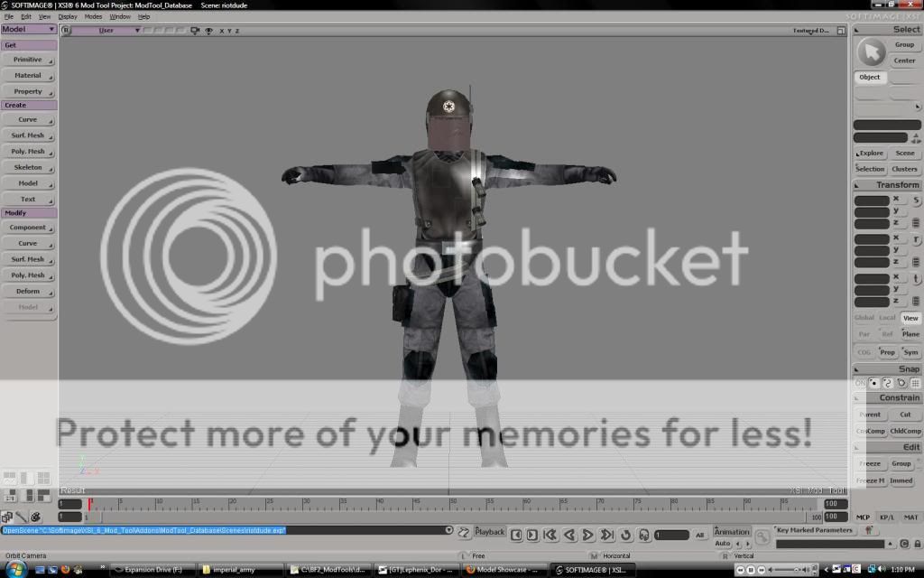Toggle Plane transform mode
Screen dimensions: 924x578
point(910,334)
